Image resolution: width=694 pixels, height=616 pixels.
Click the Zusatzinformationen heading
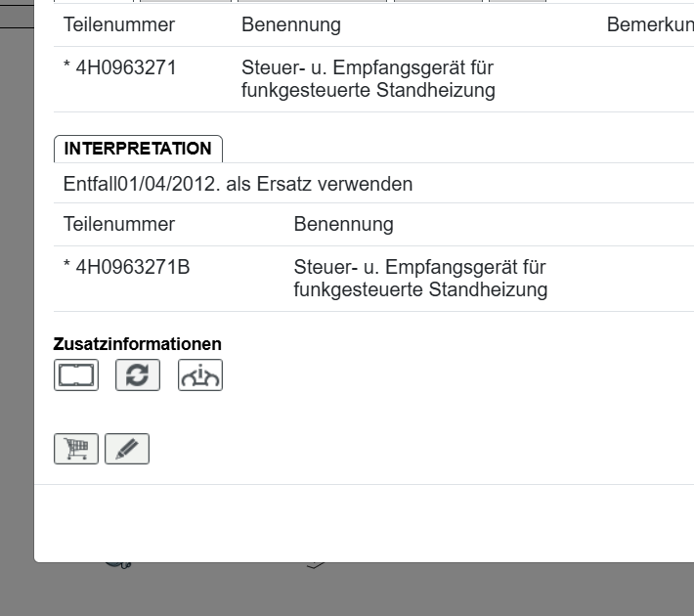(138, 344)
